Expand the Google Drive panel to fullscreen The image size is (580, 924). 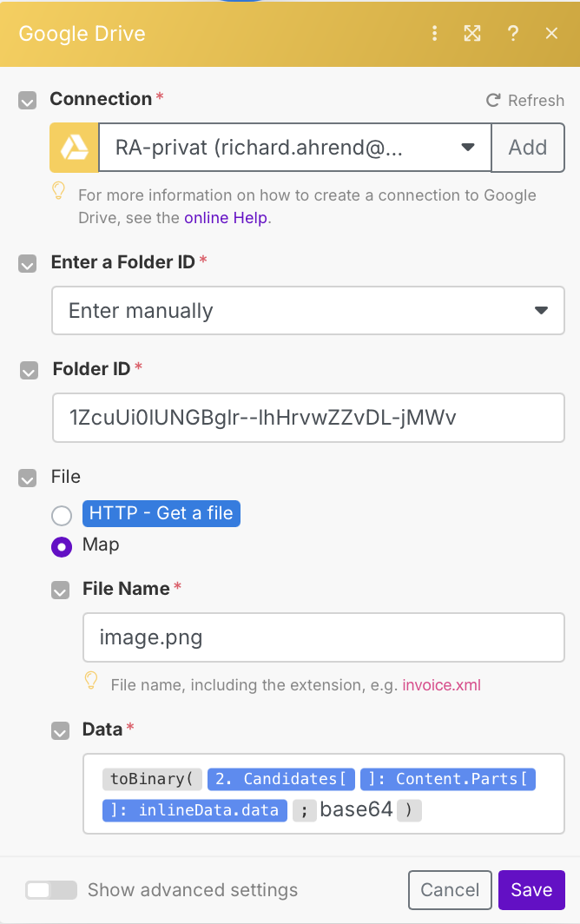click(x=472, y=34)
